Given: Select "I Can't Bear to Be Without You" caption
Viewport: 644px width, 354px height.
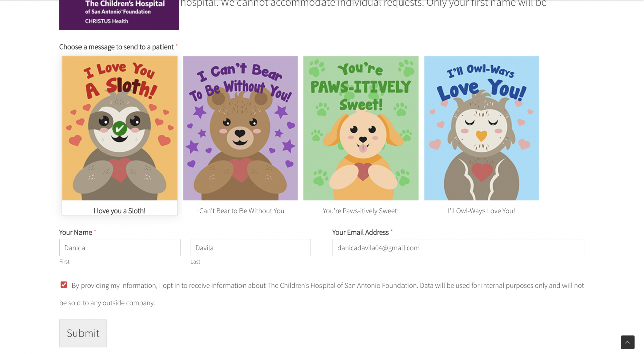Looking at the screenshot, I should [240, 211].
